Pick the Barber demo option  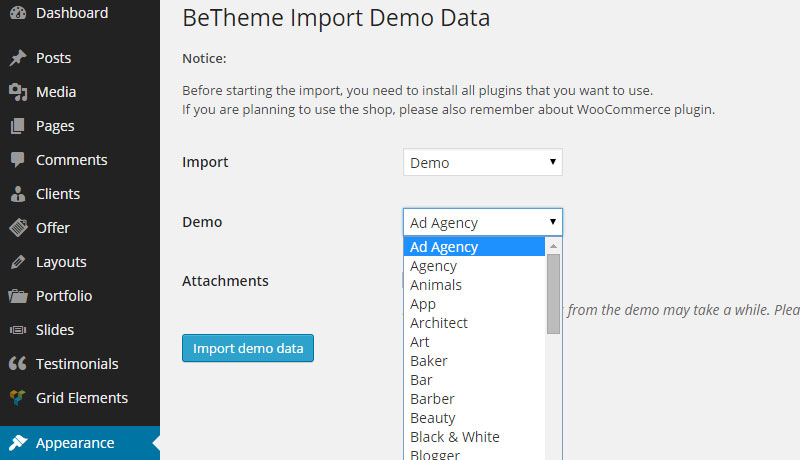point(433,399)
